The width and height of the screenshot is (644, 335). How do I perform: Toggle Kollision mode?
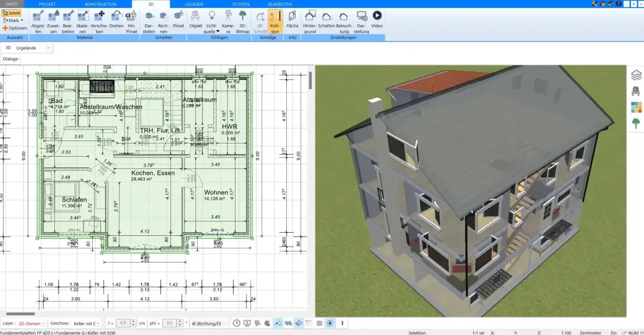coord(275,22)
